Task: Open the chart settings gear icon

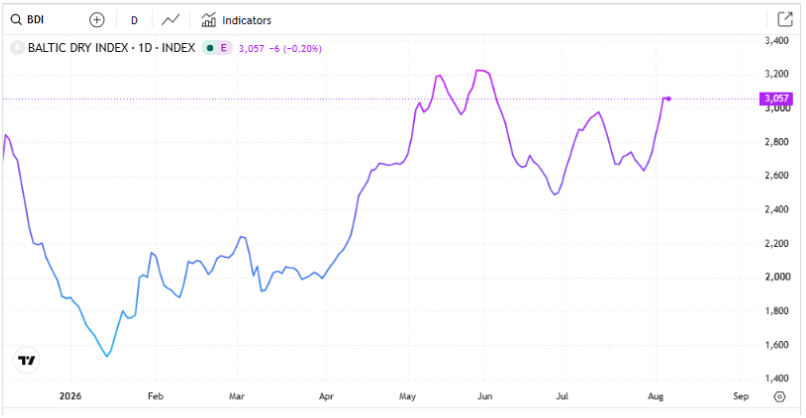Action: 780,397
